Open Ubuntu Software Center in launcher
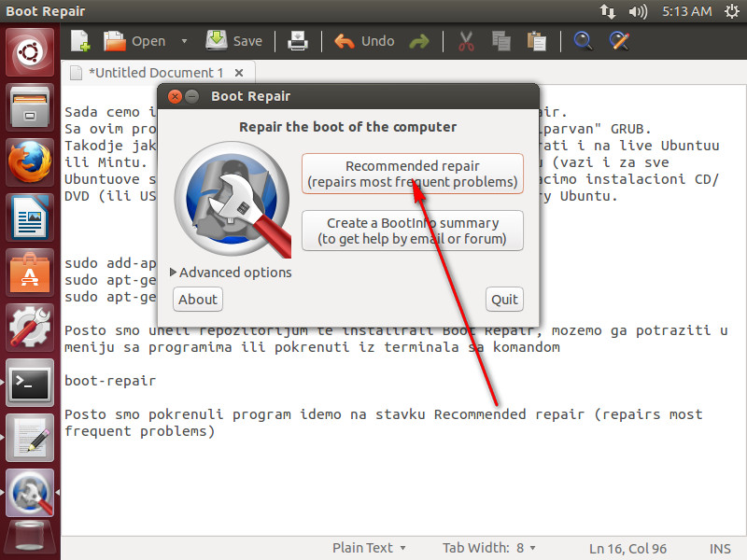Image resolution: width=747 pixels, height=560 pixels. coord(30,273)
